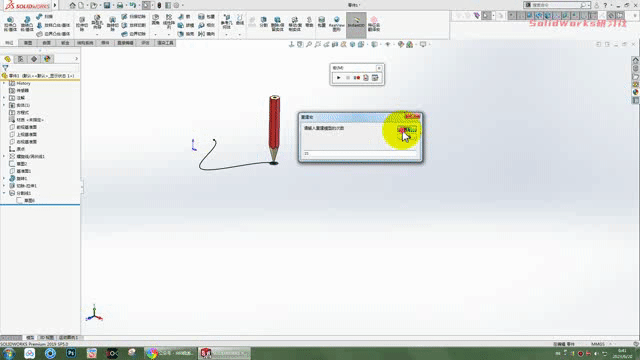The image size is (640, 360).
Task: Click the feature tree filter funnel icon
Action: pos(5,68)
